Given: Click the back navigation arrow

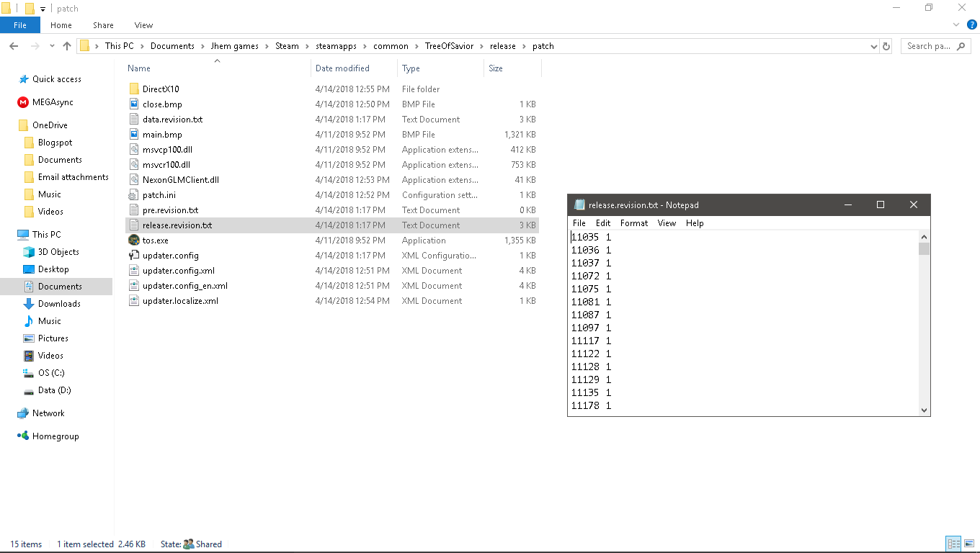Looking at the screenshot, I should [x=14, y=46].
